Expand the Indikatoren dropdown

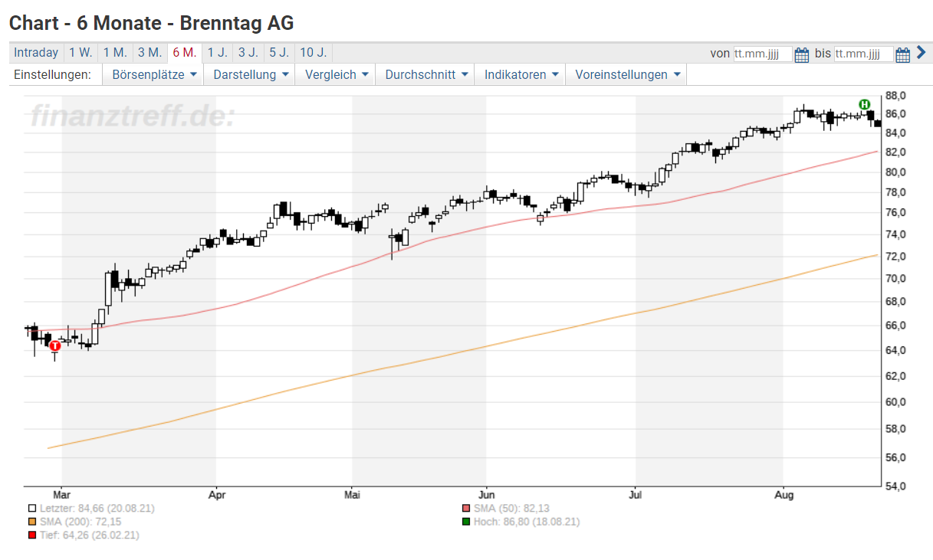coord(521,74)
